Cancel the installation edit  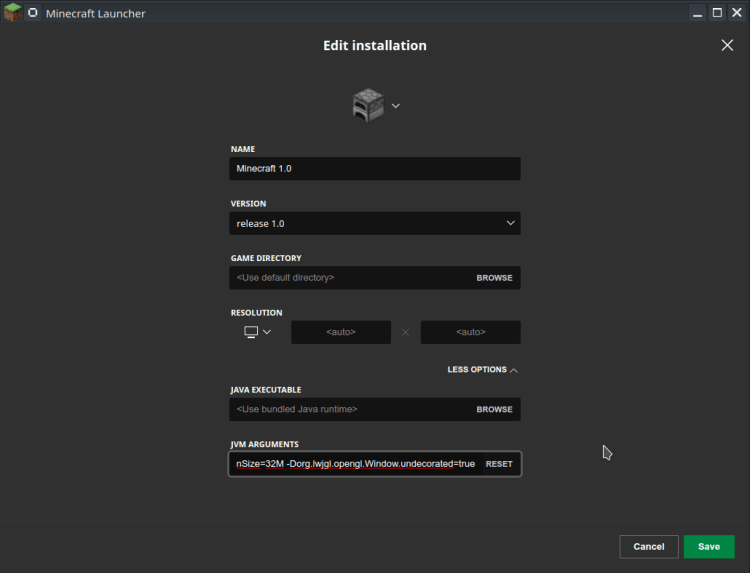click(x=649, y=547)
